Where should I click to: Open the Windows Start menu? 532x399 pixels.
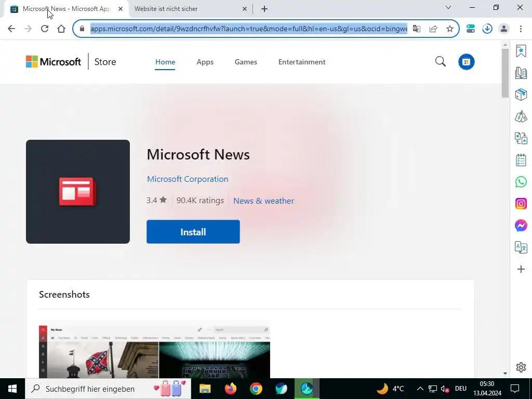12,389
